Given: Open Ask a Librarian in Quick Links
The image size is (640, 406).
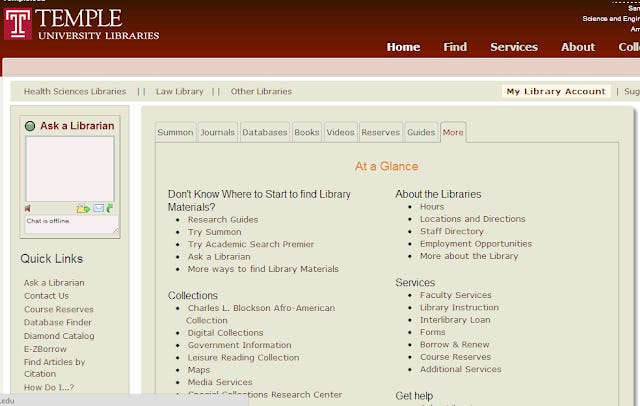Looking at the screenshot, I should pyautogui.click(x=54, y=283).
